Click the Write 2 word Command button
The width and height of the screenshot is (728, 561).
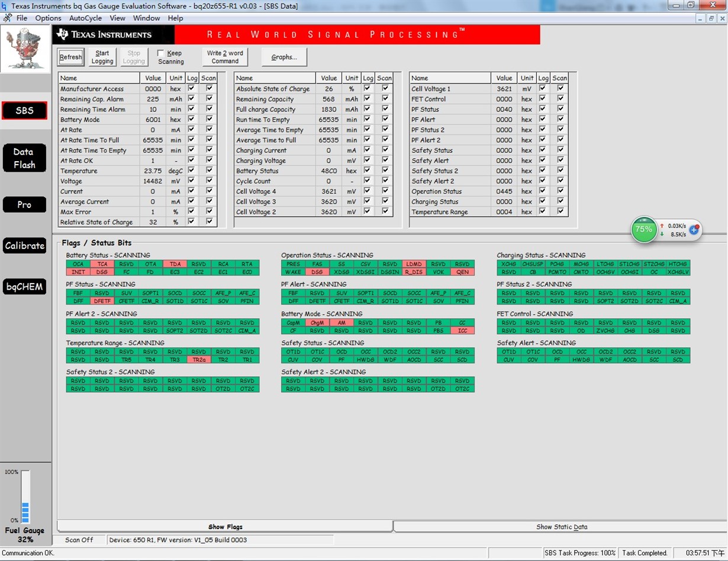point(225,57)
